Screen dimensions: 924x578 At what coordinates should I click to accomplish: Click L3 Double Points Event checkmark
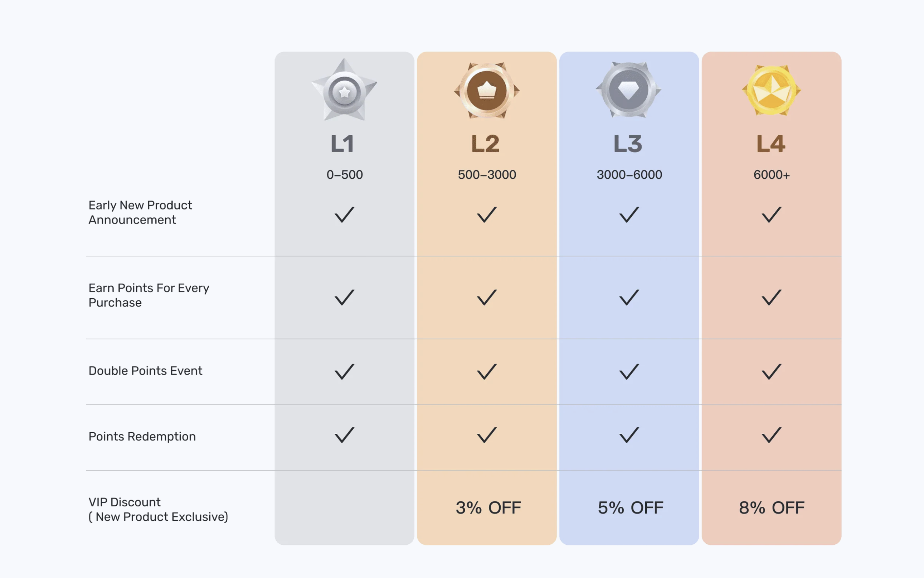629,371
